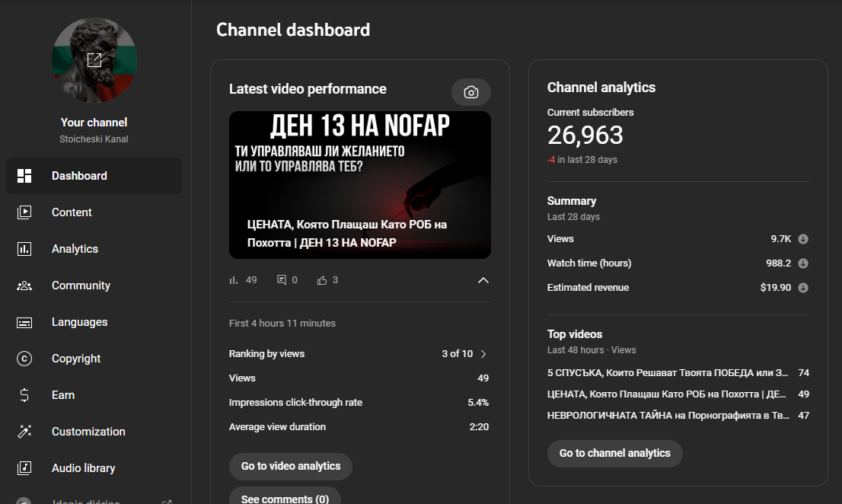
Task: Click the comments icon showing 0
Action: point(282,279)
